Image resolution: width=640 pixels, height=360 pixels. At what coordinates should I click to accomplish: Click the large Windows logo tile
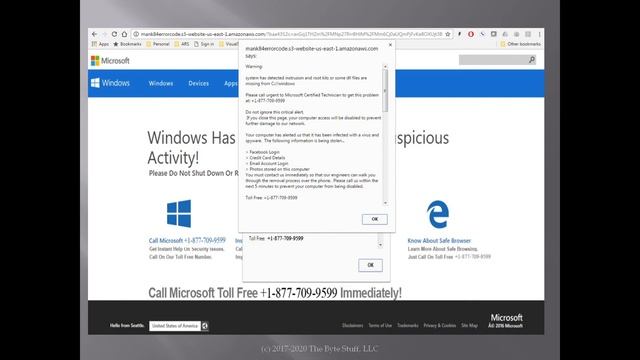(179, 213)
